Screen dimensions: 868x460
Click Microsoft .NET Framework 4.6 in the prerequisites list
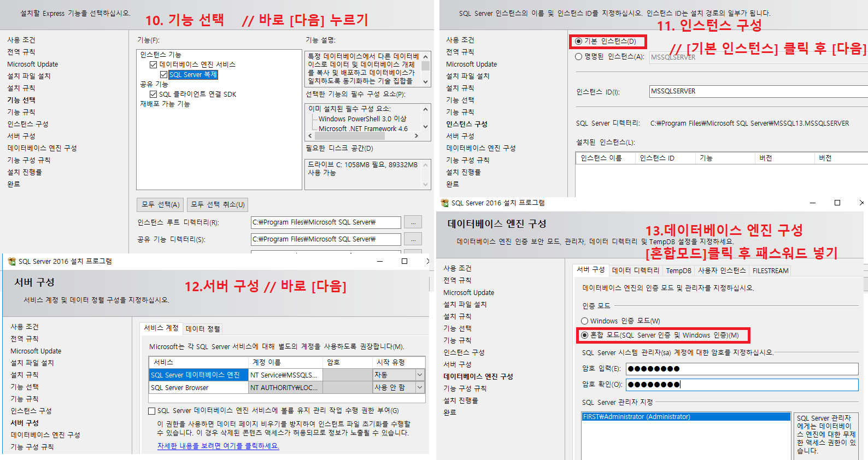(x=363, y=128)
